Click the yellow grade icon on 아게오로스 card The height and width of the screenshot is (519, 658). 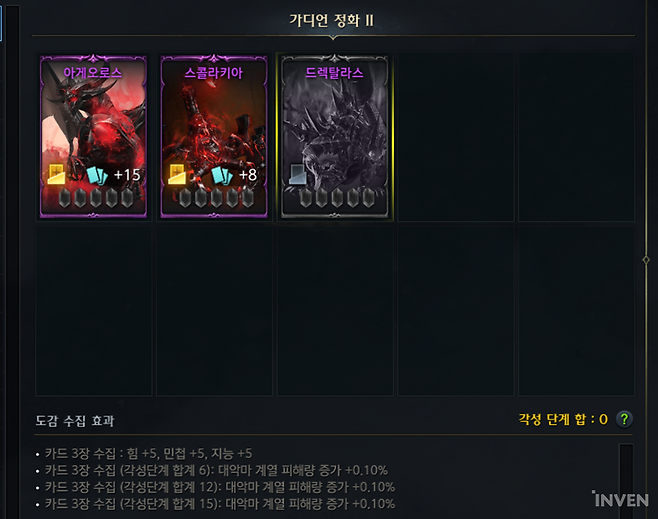click(55, 174)
